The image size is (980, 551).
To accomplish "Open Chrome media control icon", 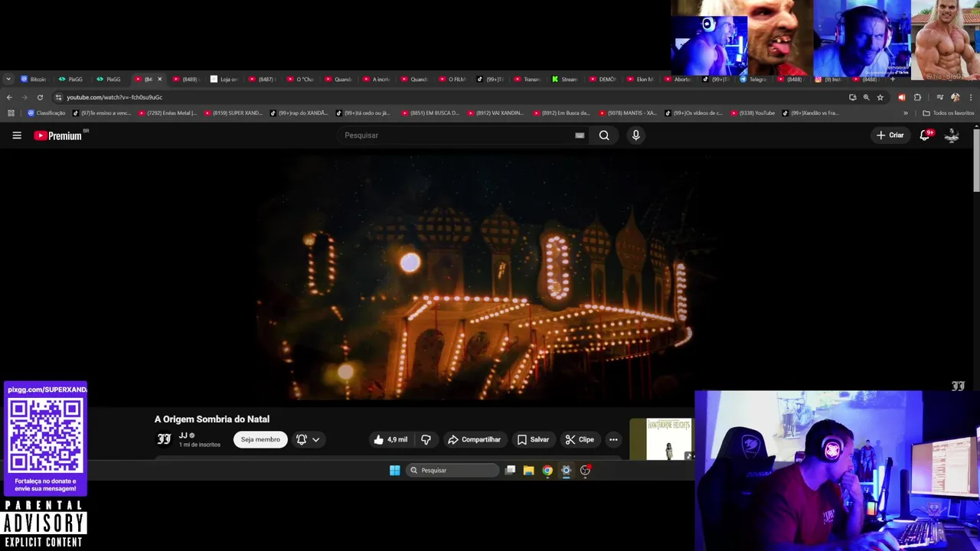I will coord(939,97).
